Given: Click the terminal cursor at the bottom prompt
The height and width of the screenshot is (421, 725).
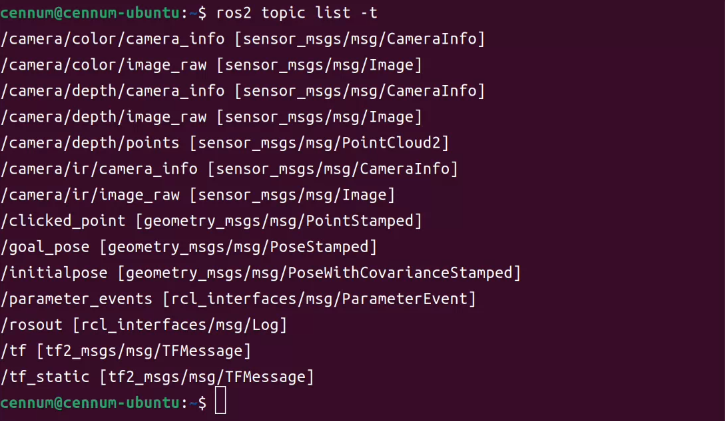Looking at the screenshot, I should [221, 401].
